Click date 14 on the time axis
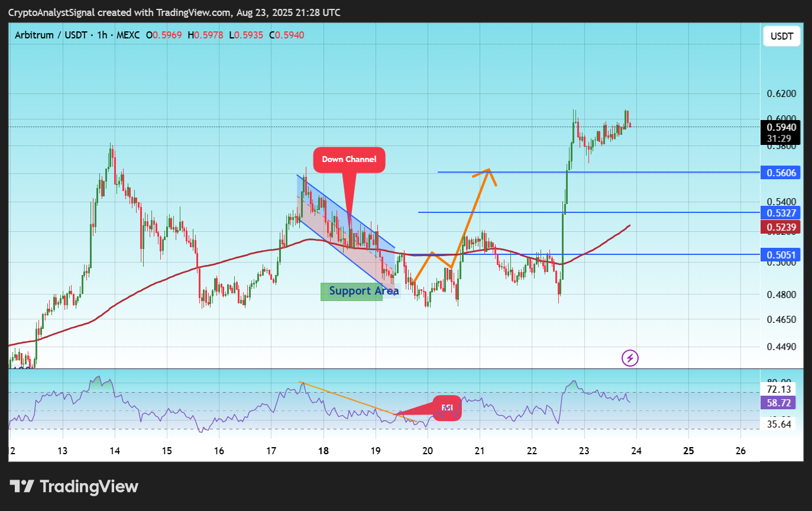Image resolution: width=812 pixels, height=511 pixels. (115, 451)
